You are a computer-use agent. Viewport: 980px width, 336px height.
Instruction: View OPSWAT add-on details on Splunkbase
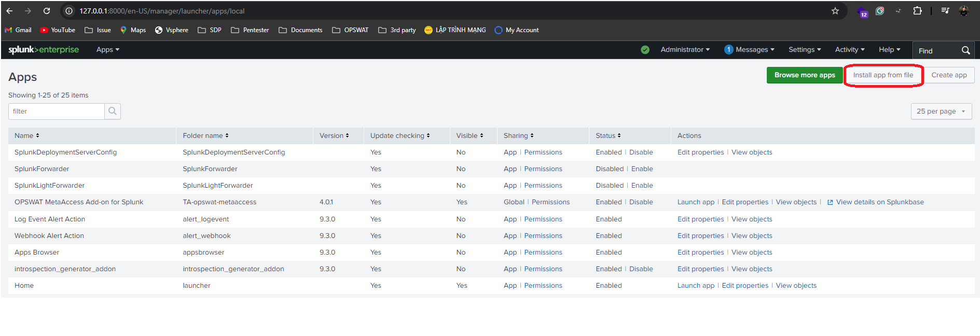point(880,202)
